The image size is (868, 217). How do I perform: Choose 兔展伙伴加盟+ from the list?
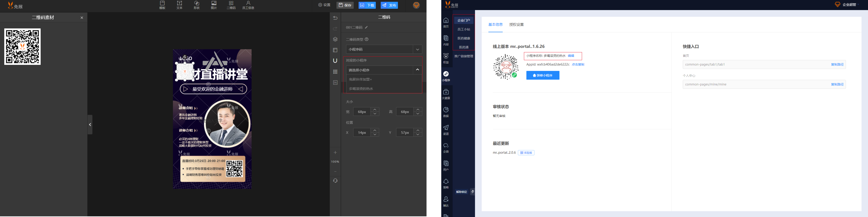pos(384,79)
